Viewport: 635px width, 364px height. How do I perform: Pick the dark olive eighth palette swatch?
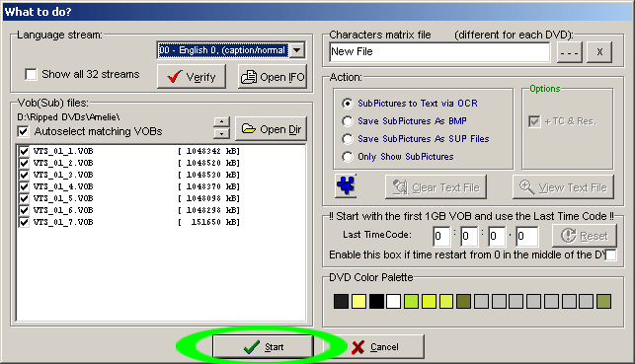pyautogui.click(x=464, y=301)
